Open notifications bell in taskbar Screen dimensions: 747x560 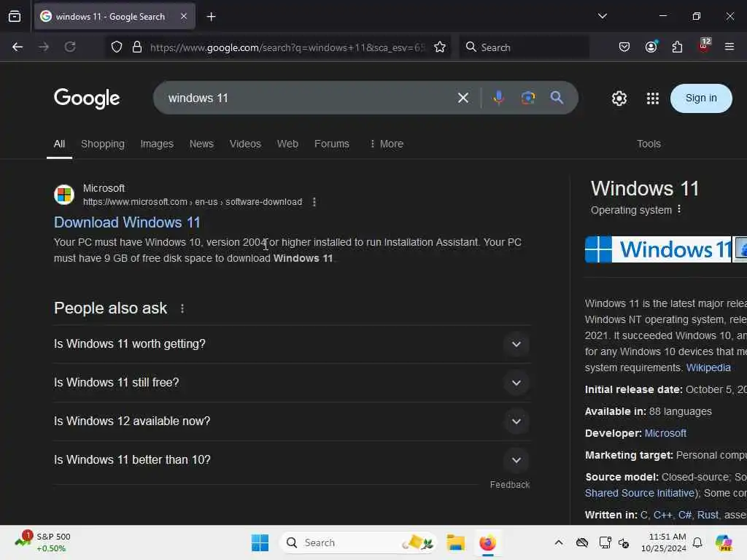[x=697, y=542]
